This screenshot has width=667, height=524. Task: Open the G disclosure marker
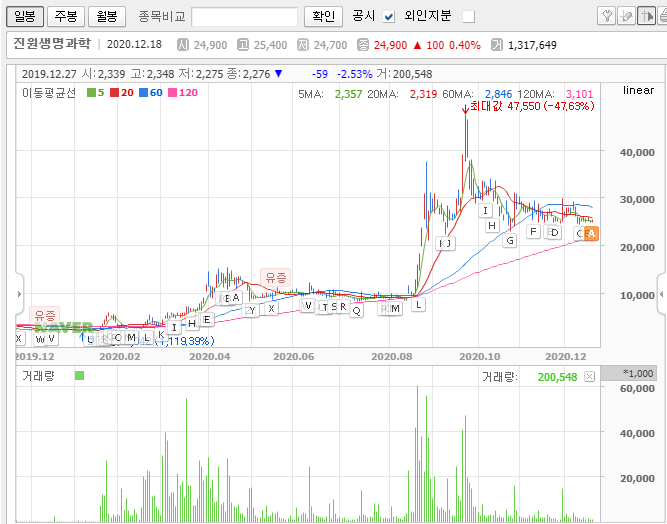click(509, 241)
